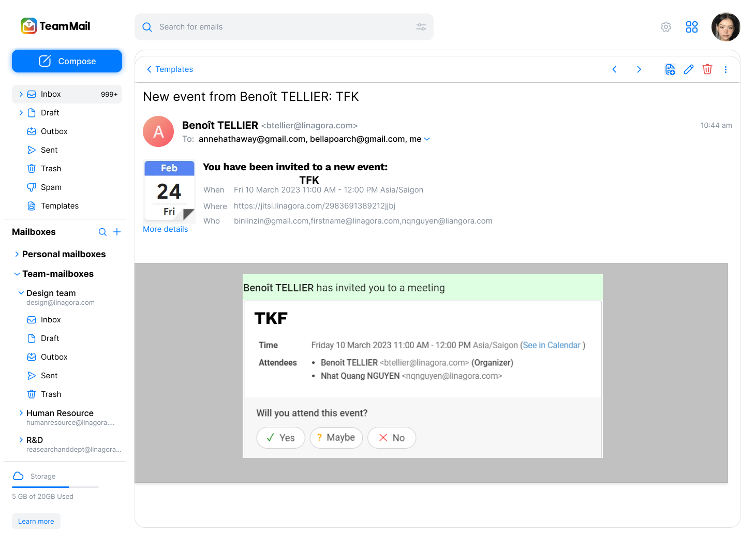Edit the email using the pencil icon
This screenshot has height=548, width=756.
(x=688, y=69)
